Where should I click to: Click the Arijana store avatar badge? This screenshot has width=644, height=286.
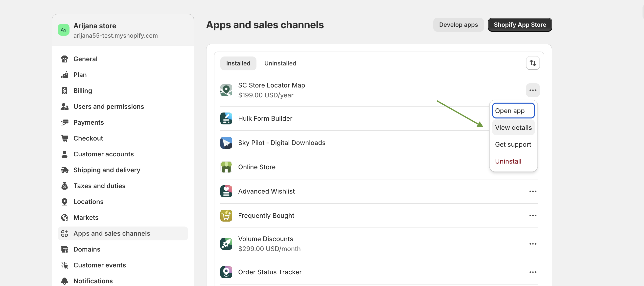tap(64, 30)
